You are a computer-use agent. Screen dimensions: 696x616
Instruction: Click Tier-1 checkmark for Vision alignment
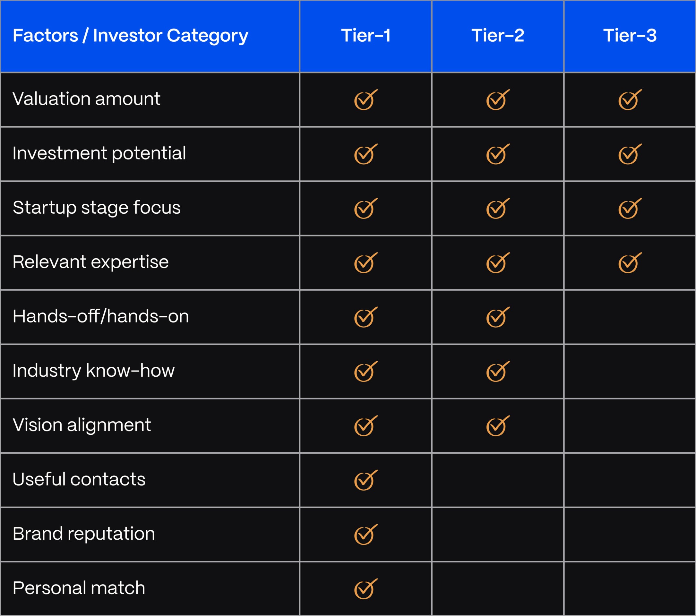[366, 426]
